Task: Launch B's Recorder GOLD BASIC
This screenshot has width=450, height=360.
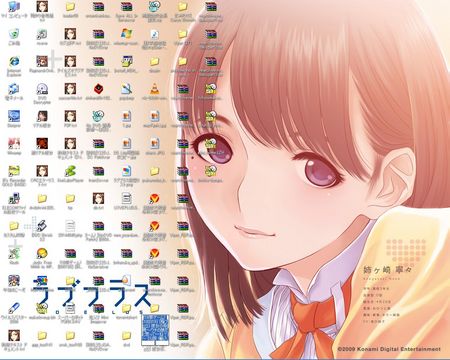Action: pyautogui.click(x=14, y=171)
